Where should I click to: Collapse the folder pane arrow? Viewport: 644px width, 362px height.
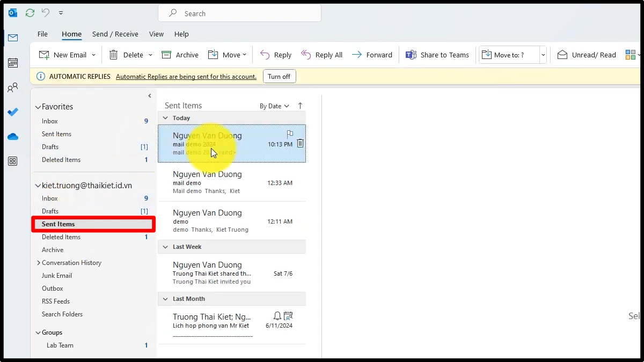click(x=150, y=95)
